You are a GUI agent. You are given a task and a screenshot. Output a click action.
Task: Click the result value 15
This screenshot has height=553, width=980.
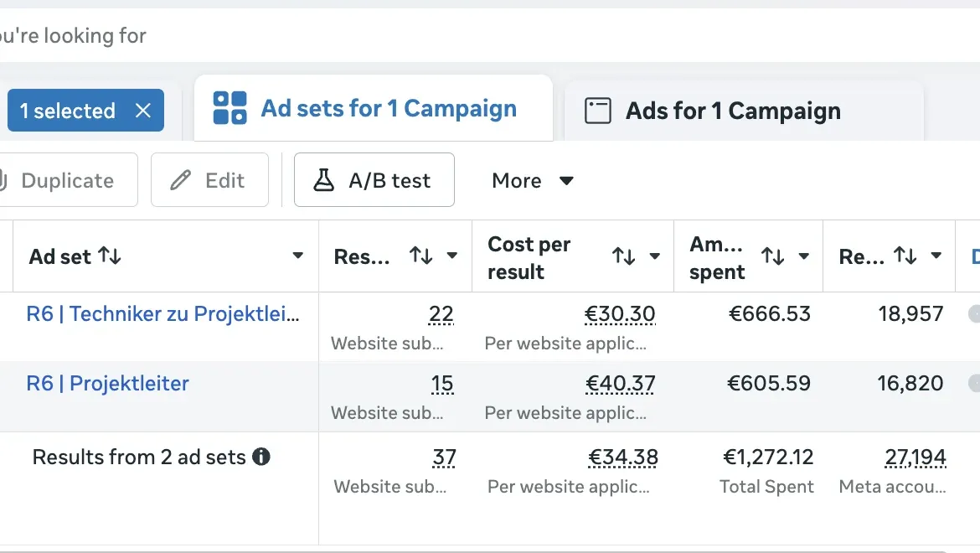(442, 383)
